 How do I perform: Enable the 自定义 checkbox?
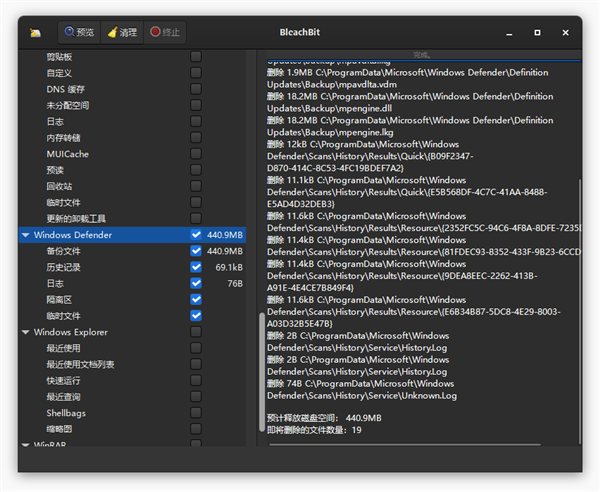click(196, 73)
